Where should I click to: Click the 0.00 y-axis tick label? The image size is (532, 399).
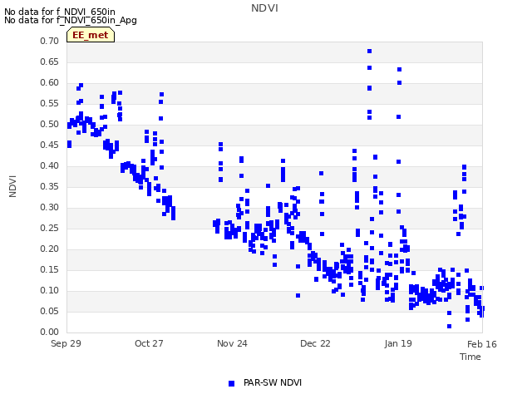pos(49,332)
